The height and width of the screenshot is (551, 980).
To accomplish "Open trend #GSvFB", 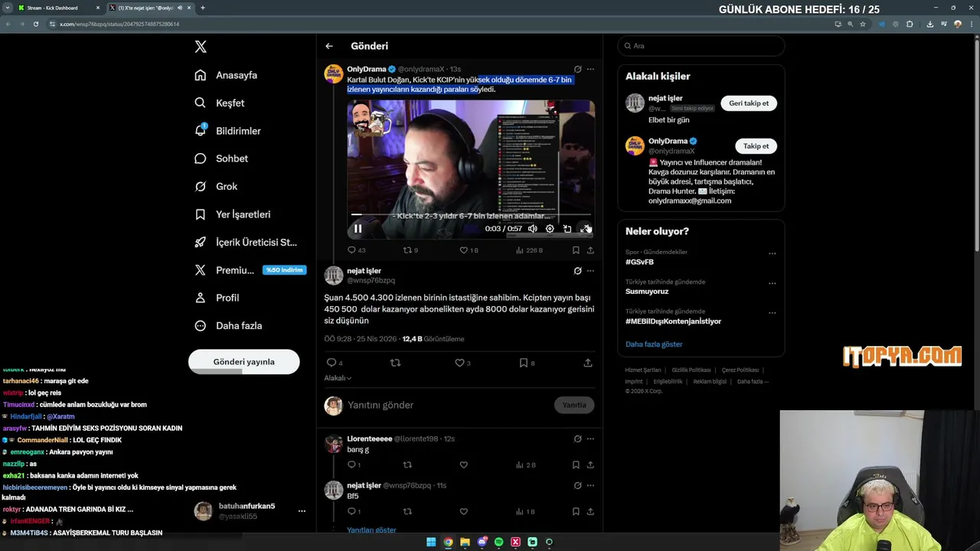I will pyautogui.click(x=639, y=262).
